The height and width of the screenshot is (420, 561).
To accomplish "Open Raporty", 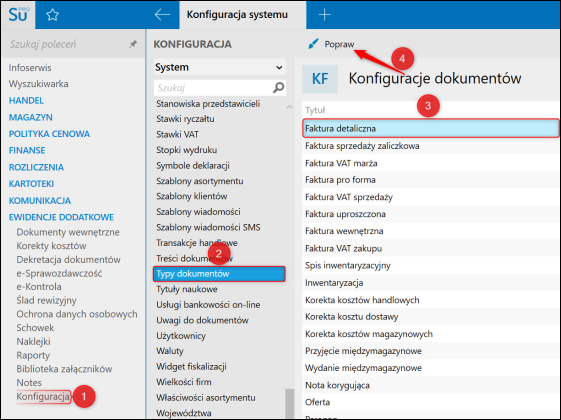I will 33,355.
